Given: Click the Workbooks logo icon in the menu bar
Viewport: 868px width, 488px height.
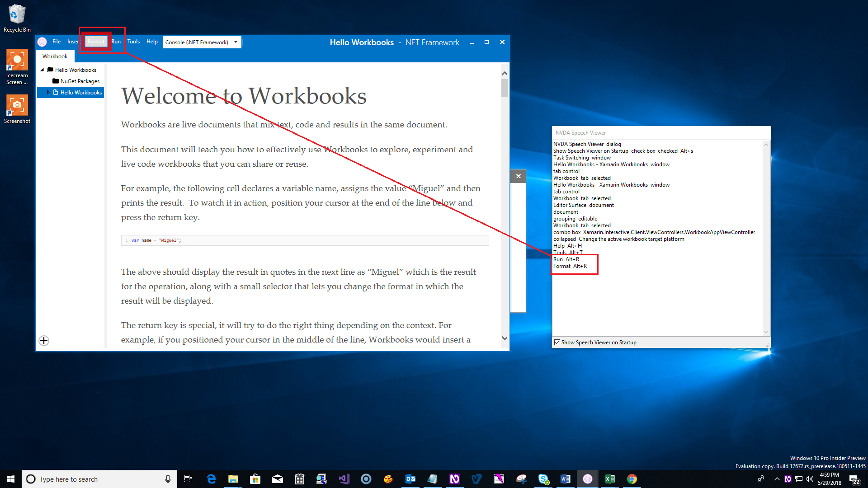Looking at the screenshot, I should (42, 42).
